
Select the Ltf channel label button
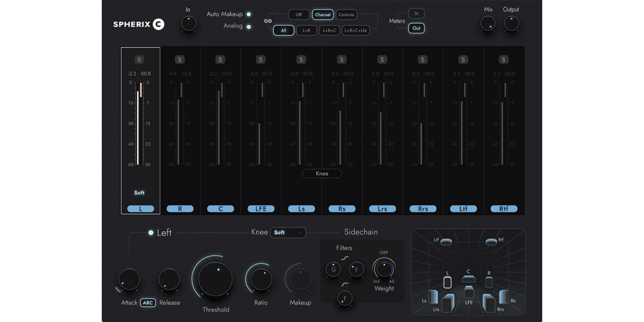pyautogui.click(x=463, y=209)
